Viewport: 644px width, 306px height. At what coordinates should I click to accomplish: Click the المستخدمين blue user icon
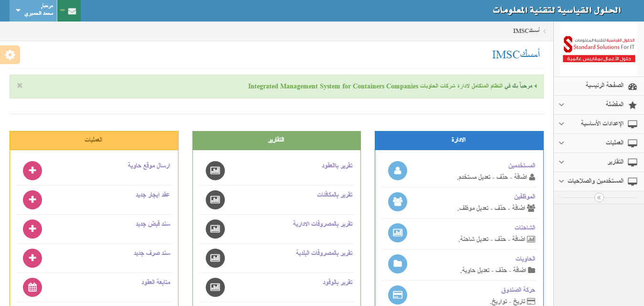point(398,171)
